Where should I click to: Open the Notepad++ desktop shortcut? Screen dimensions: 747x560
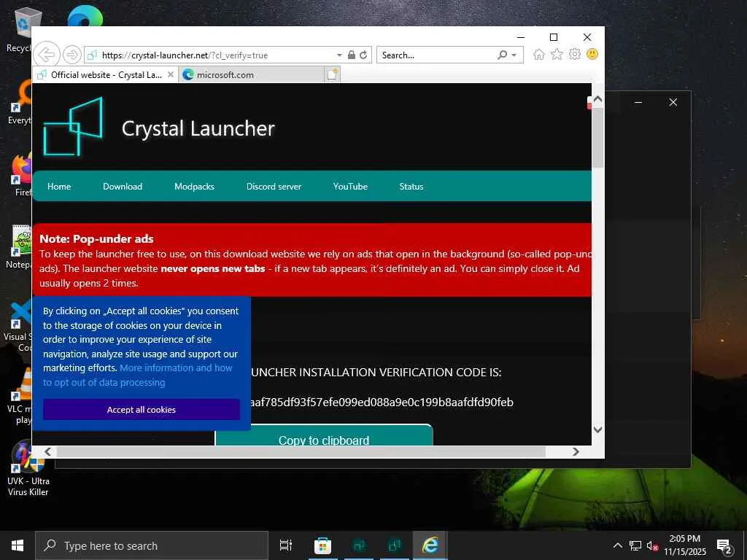tap(21, 246)
